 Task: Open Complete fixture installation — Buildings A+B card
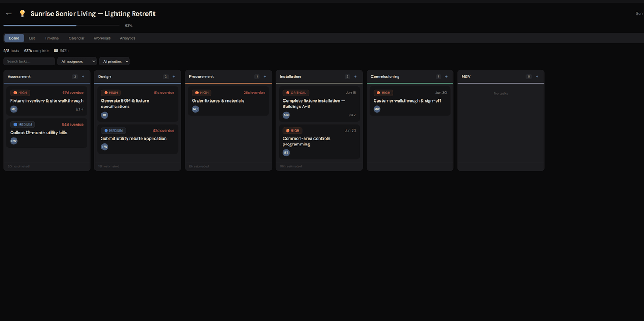point(319,105)
